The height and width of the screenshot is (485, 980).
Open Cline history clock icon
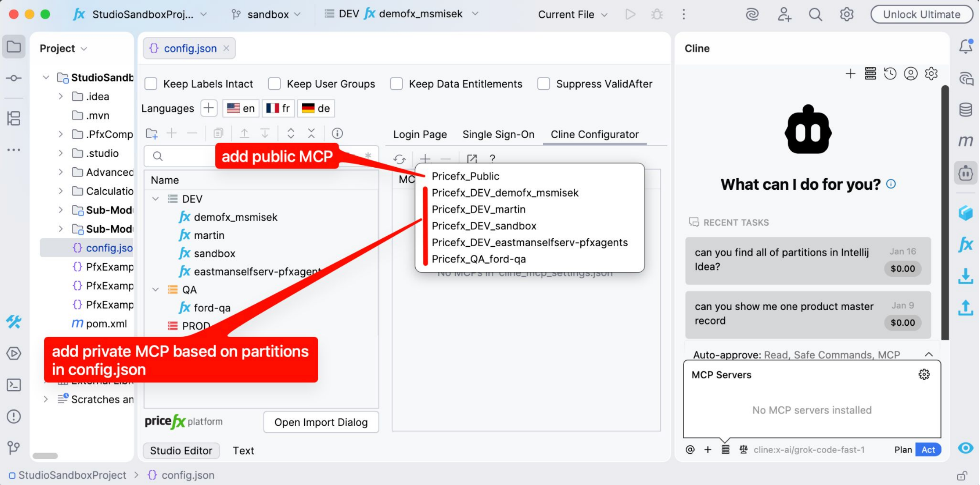(890, 74)
